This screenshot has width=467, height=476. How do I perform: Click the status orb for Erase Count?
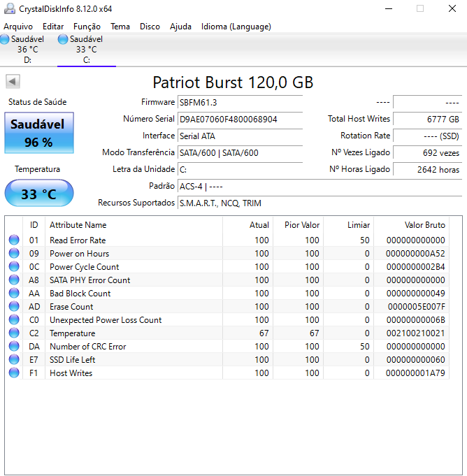click(x=14, y=306)
